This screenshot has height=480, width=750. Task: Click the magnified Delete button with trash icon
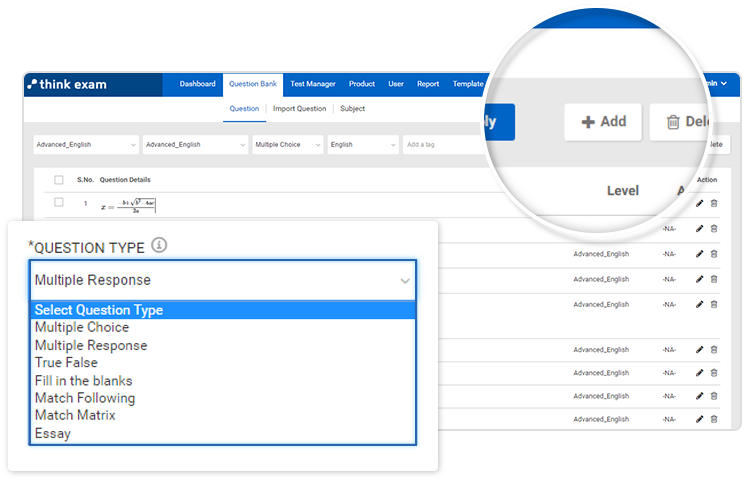click(679, 122)
